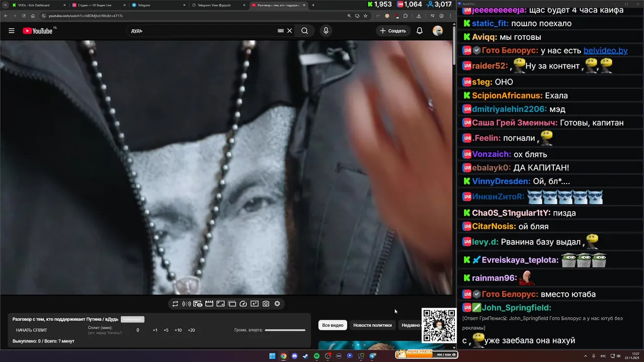The height and width of the screenshot is (362, 644).
Task: Switch to VK Видео Live studio tab
Action: click(98, 5)
